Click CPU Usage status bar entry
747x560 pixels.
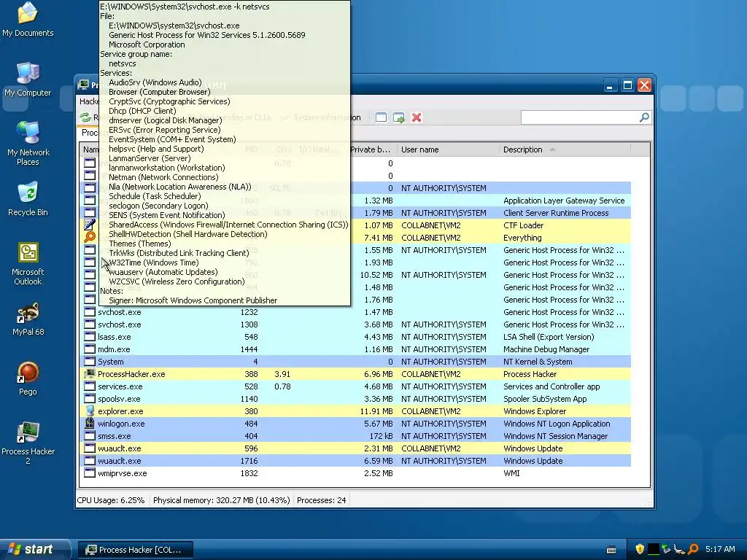click(111, 500)
